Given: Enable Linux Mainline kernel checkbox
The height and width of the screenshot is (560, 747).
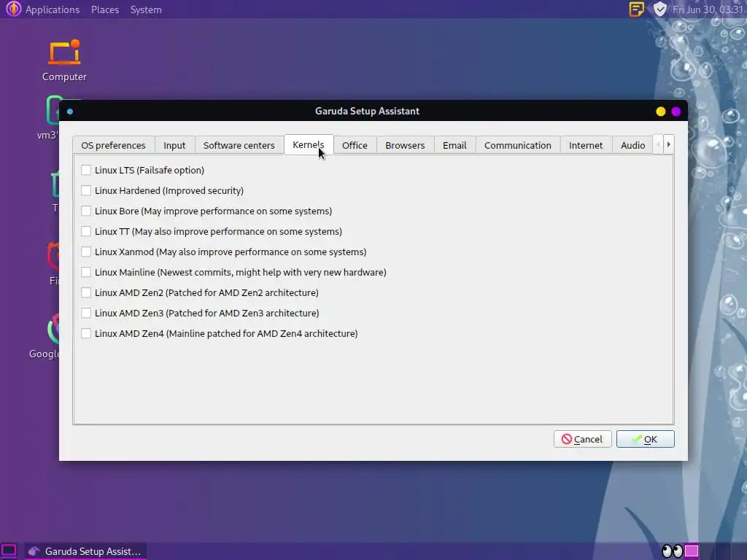Looking at the screenshot, I should click(x=86, y=273).
